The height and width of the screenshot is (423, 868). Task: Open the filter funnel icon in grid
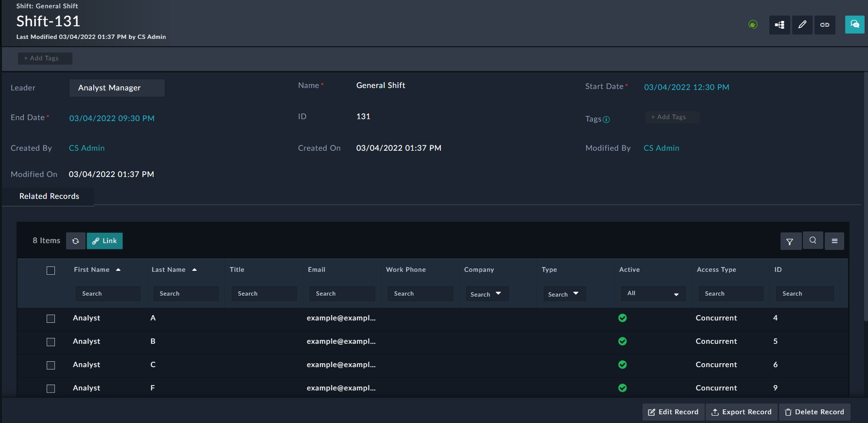(790, 241)
